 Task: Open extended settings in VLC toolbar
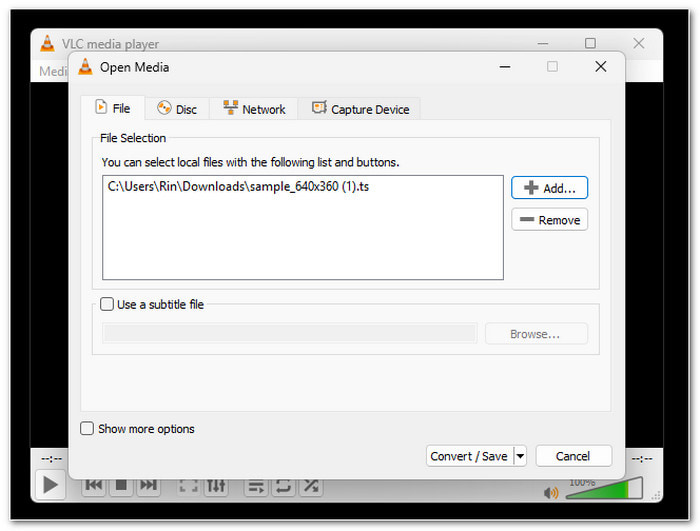pyautogui.click(x=216, y=486)
